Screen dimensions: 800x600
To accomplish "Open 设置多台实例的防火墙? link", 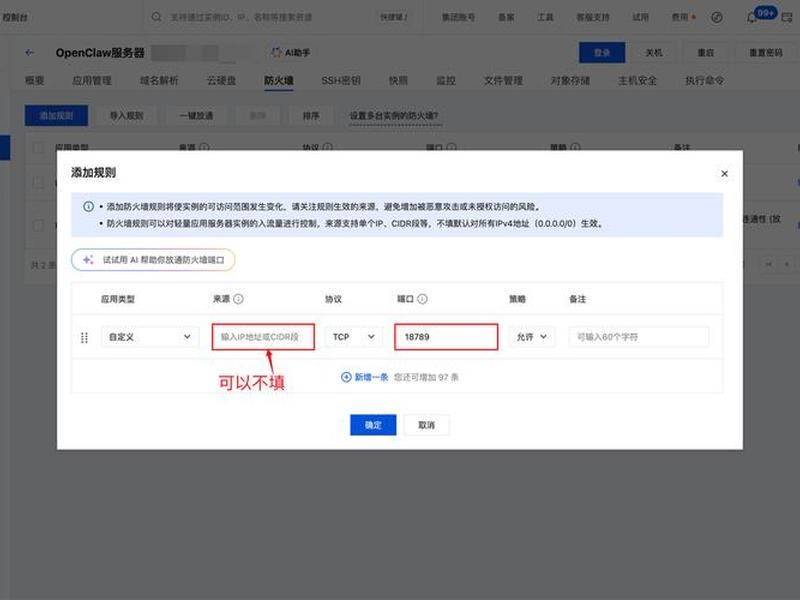I will click(393, 116).
